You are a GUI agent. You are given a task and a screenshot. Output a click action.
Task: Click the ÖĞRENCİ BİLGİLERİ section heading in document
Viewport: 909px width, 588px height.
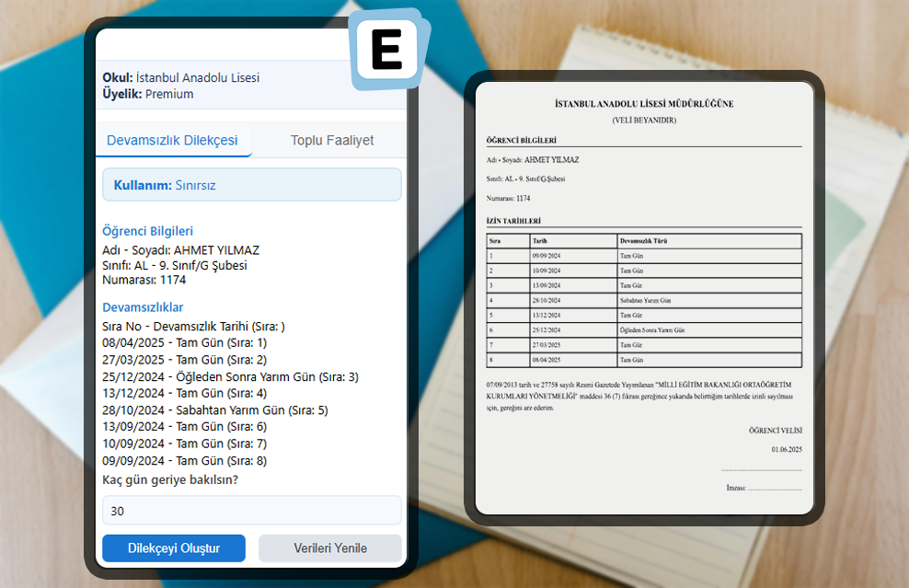[x=521, y=141]
